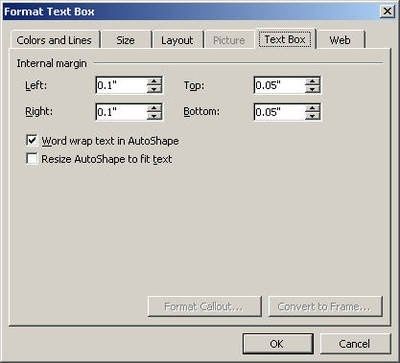The image size is (400, 363).
Task: Select the Text Box tab
Action: click(285, 39)
